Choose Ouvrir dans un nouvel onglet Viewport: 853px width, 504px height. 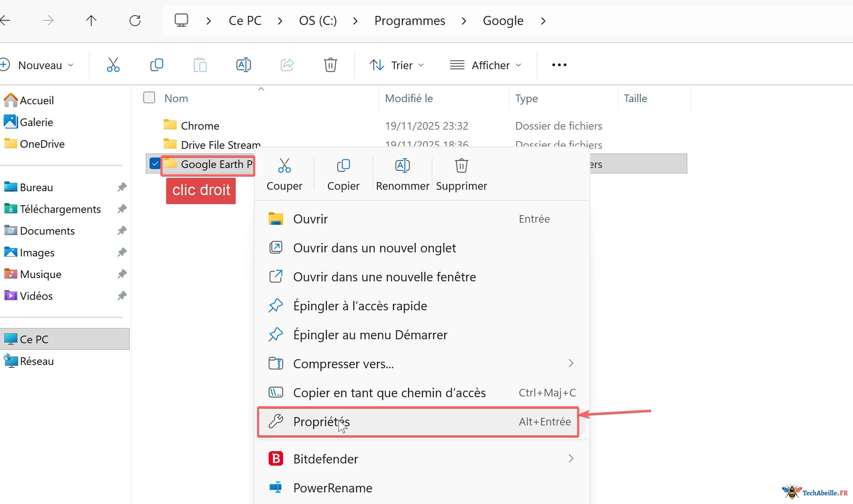(374, 248)
